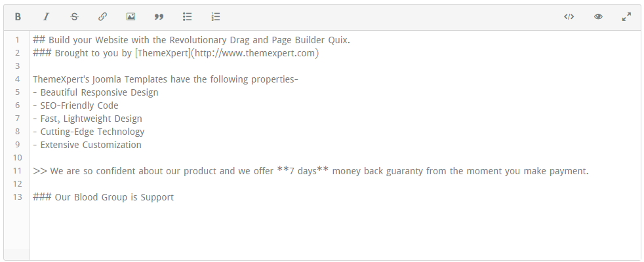This screenshot has height=262, width=644.
Task: Place cursor in the heading on line 1
Action: click(191, 40)
